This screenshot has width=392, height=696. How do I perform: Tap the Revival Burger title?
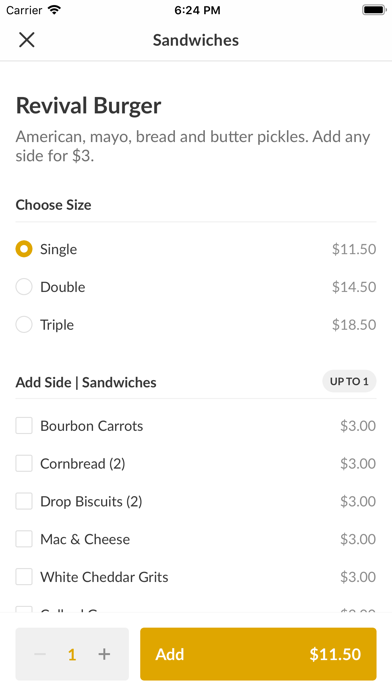[x=88, y=106]
